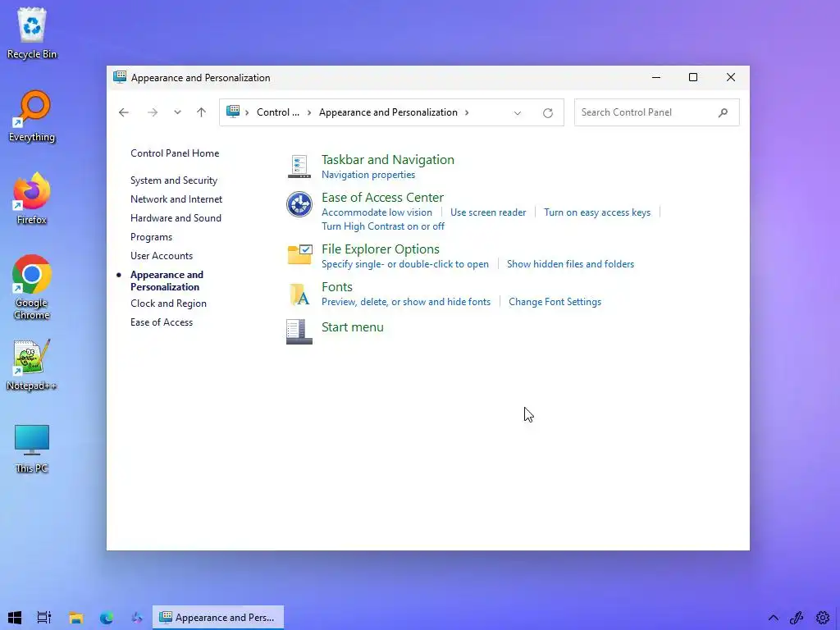Click the search magnifier icon
840x630 pixels.
pos(724,112)
